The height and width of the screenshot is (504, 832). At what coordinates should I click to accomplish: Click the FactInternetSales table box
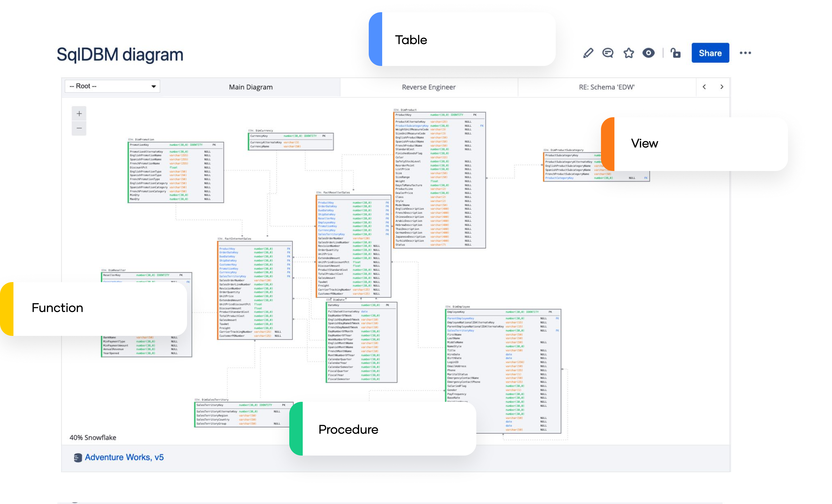255,290
